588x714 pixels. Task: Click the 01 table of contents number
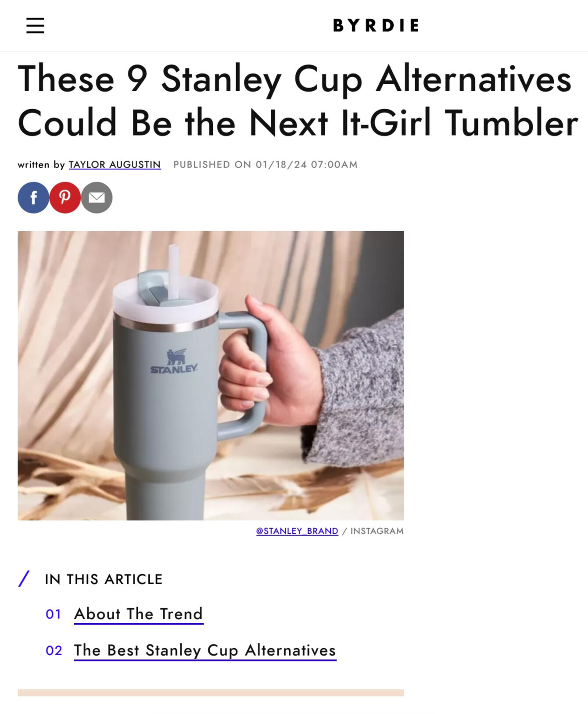[54, 614]
